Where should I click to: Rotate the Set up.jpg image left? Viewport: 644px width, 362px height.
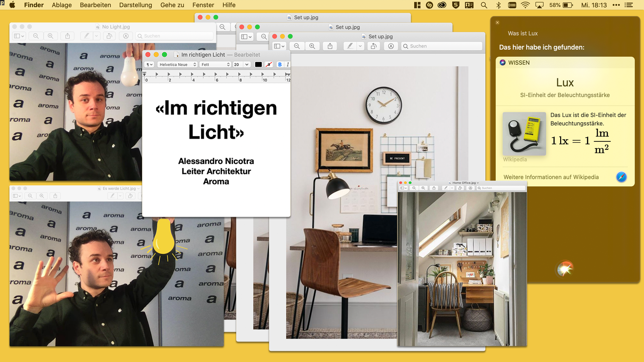point(373,46)
